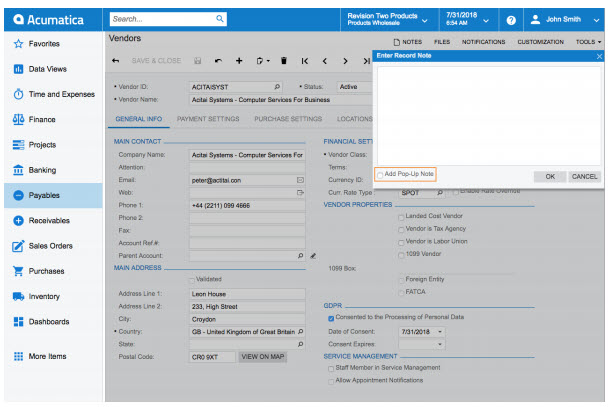This screenshot has height=407, width=609.
Task: Go to first record in toolbar
Action: 305,61
